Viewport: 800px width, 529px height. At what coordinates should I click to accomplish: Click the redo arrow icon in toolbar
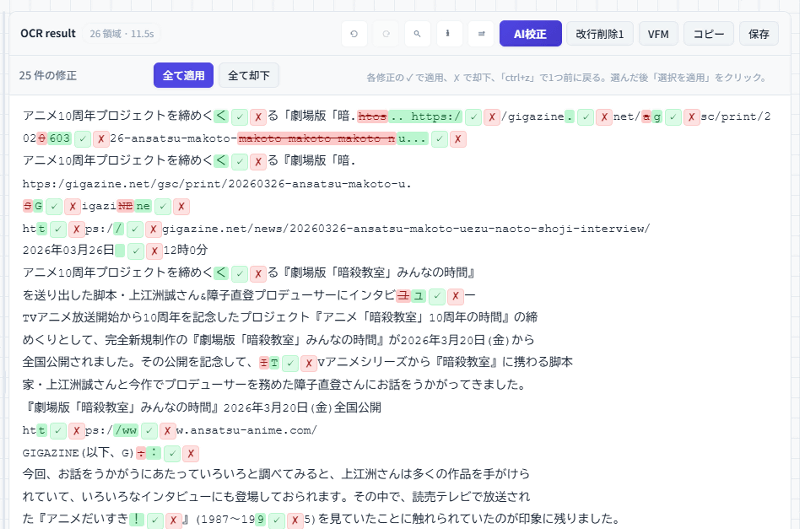point(385,34)
